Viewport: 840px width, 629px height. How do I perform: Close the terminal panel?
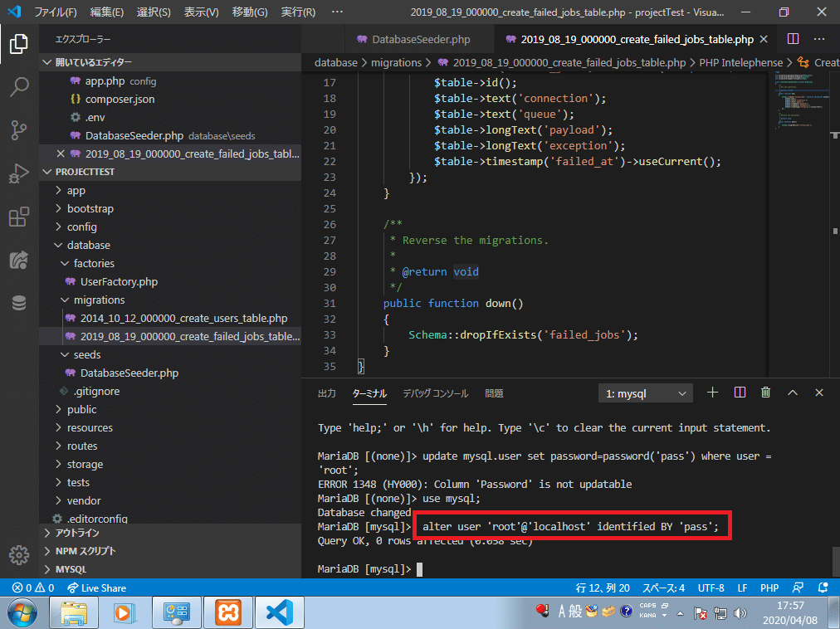pos(819,393)
